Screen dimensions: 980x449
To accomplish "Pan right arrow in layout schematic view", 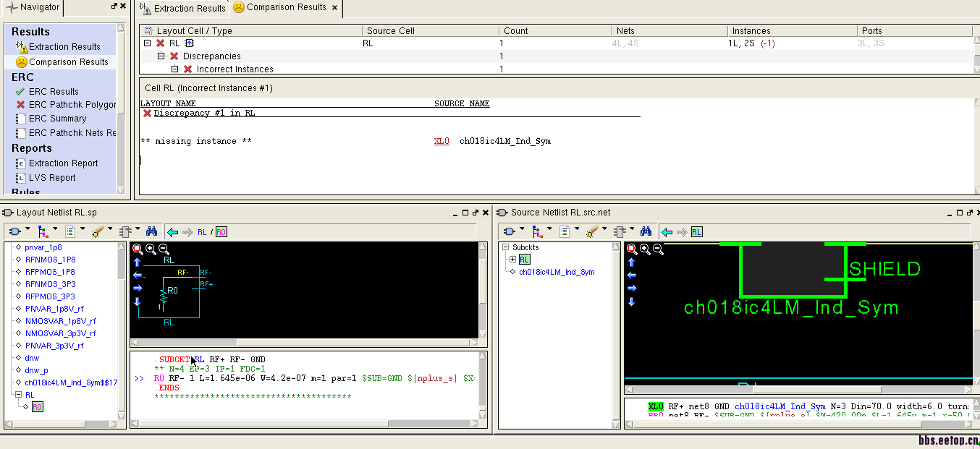I will tap(138, 288).
